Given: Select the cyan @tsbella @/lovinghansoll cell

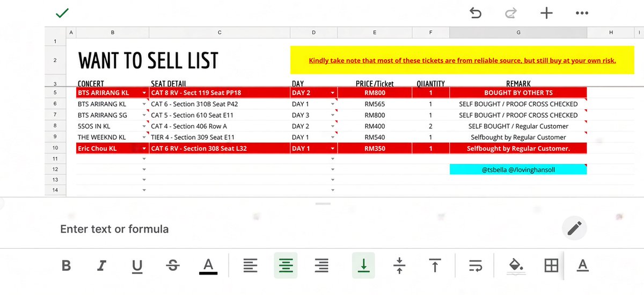Looking at the screenshot, I should coord(518,169).
